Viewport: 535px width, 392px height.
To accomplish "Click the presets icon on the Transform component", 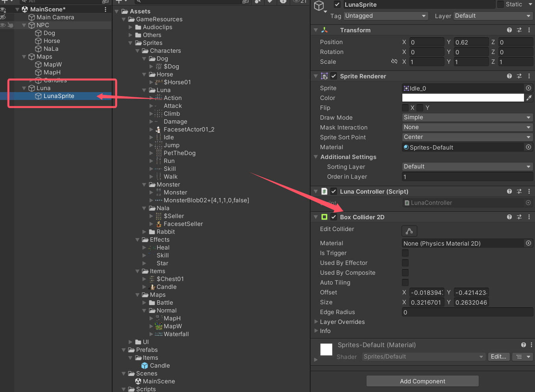I will click(x=519, y=30).
